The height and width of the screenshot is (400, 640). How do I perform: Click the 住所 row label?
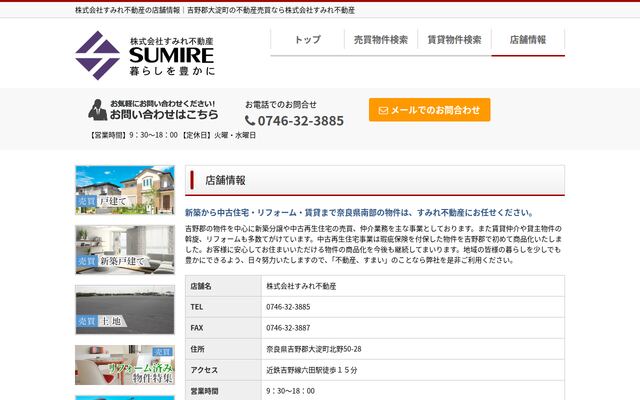tap(197, 349)
